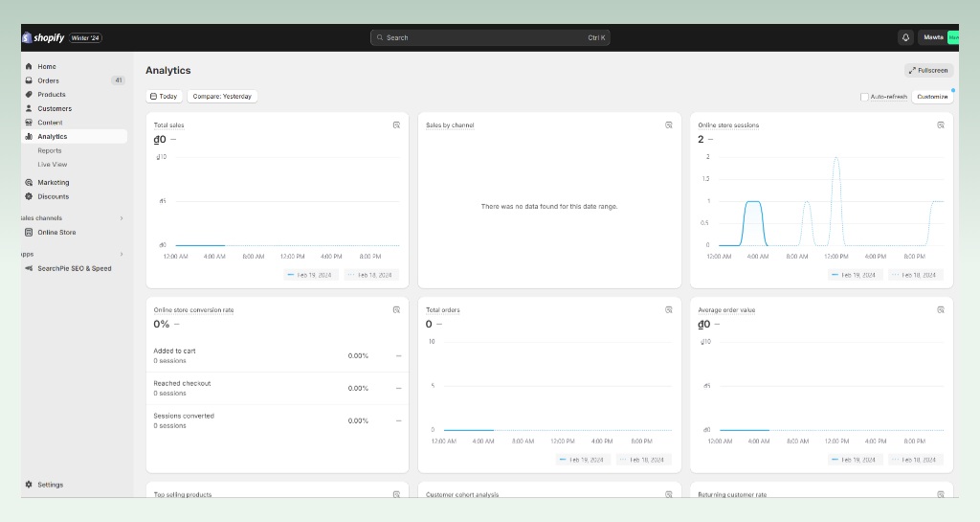Select Reports under Analytics
The height and width of the screenshot is (522, 980).
[x=50, y=150]
